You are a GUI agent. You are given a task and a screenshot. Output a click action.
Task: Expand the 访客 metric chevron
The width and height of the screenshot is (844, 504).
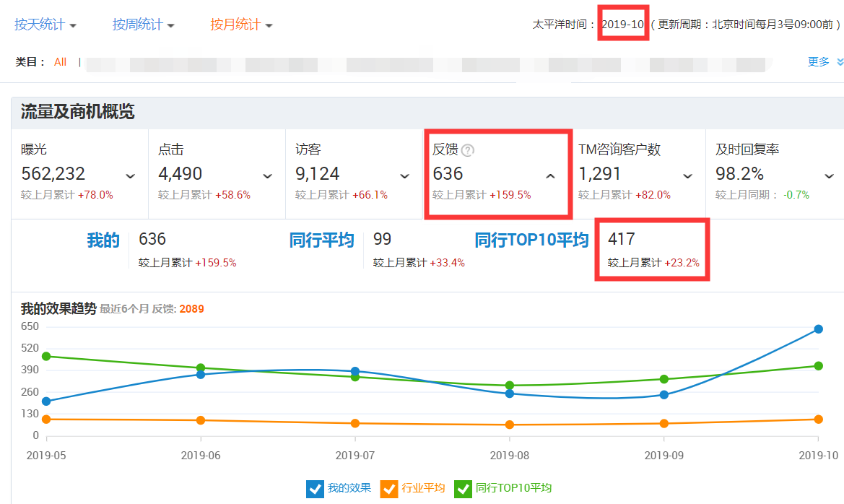pos(405,175)
